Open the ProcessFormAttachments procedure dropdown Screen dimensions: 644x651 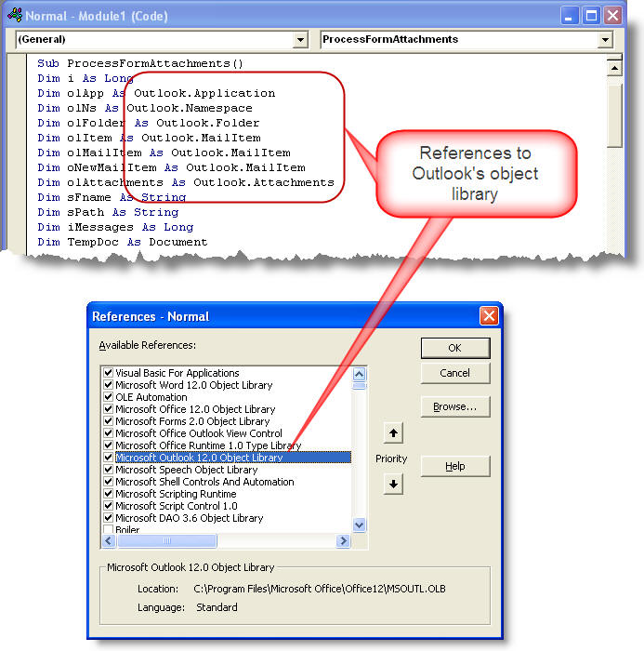[x=605, y=40]
